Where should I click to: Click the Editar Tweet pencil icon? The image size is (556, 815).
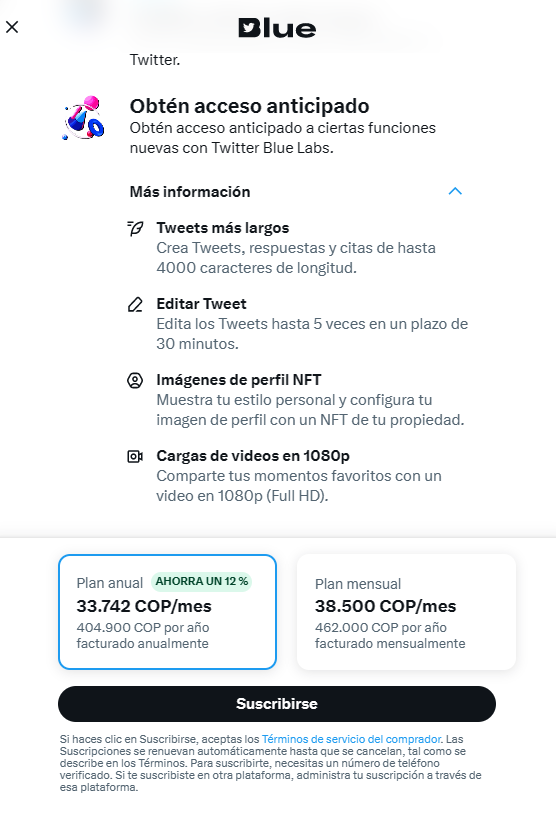(x=135, y=305)
